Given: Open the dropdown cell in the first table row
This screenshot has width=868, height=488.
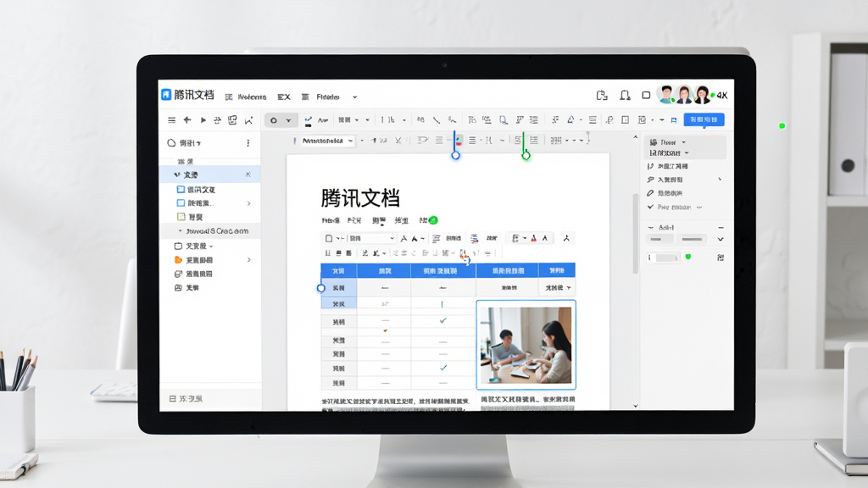Looking at the screenshot, I should (557, 288).
